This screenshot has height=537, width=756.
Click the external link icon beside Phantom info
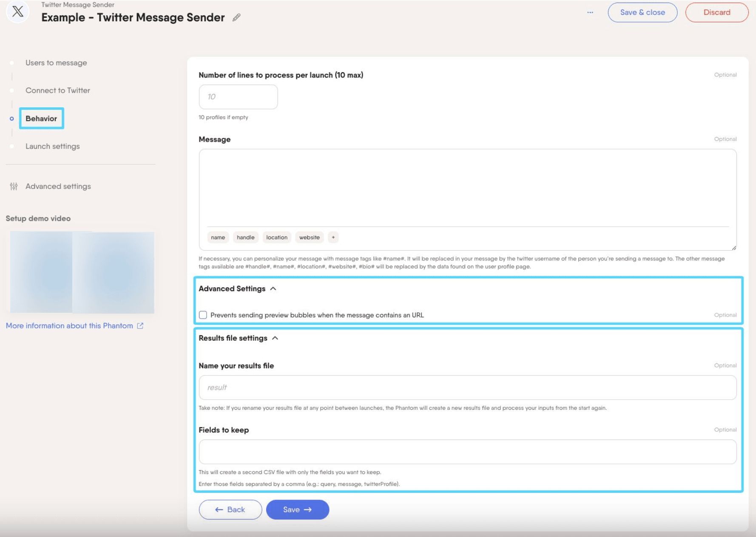[140, 326]
